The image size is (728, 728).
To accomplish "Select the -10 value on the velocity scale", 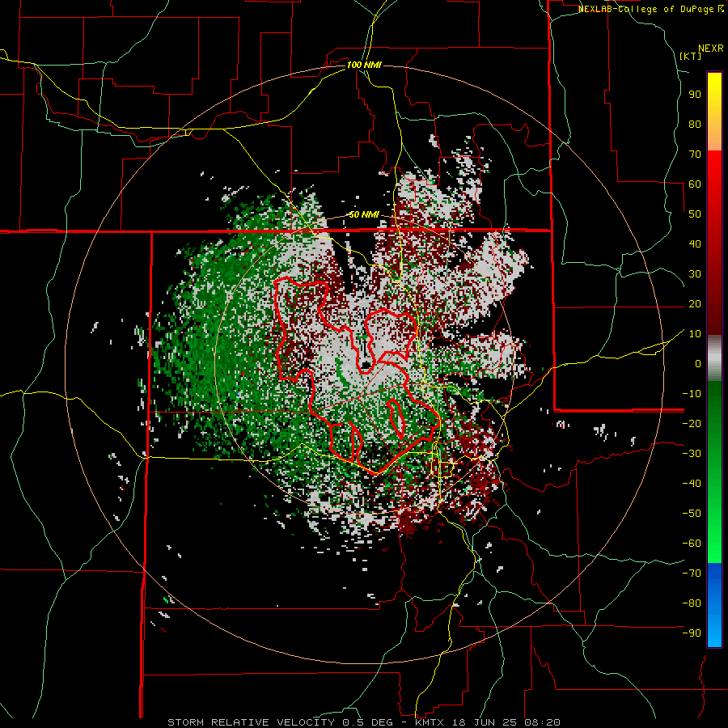I will coord(692,394).
